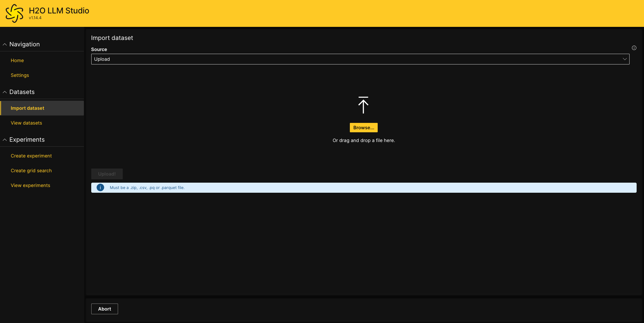Click the Abort button
This screenshot has width=644, height=323.
(x=105, y=309)
